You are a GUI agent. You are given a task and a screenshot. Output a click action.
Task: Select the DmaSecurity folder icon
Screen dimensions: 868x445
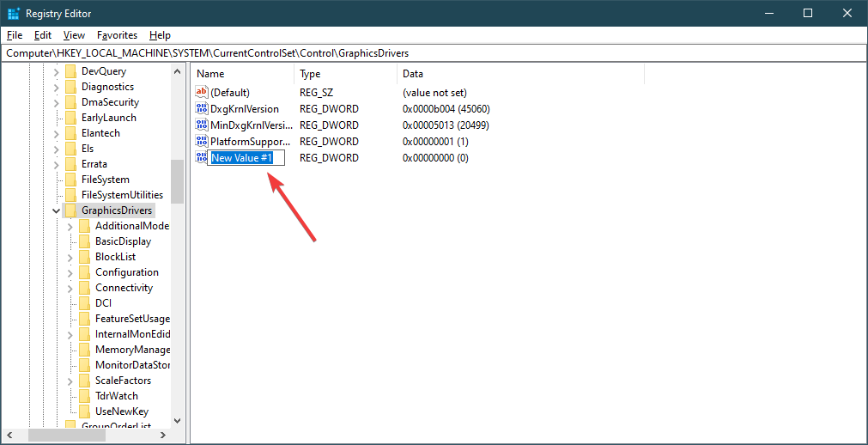[70, 102]
